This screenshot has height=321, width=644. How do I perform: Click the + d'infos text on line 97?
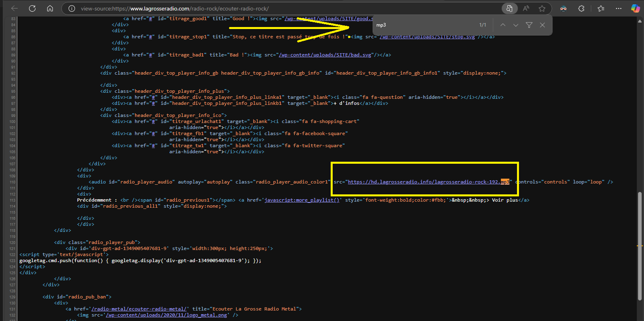(x=346, y=103)
